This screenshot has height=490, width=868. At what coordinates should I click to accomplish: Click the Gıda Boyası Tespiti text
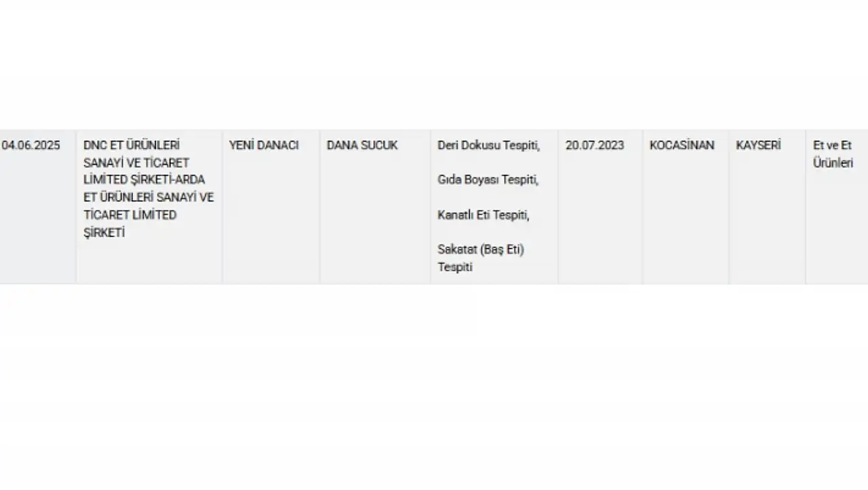pyautogui.click(x=488, y=180)
